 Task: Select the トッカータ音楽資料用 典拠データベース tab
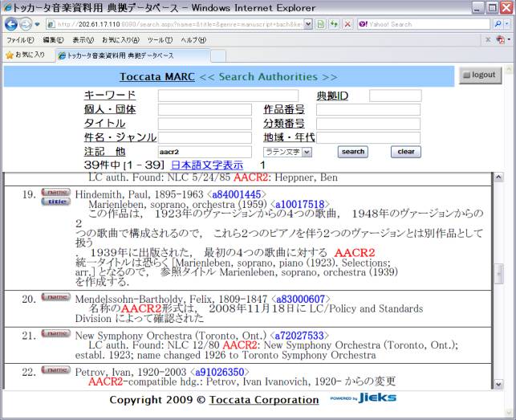tap(132, 55)
